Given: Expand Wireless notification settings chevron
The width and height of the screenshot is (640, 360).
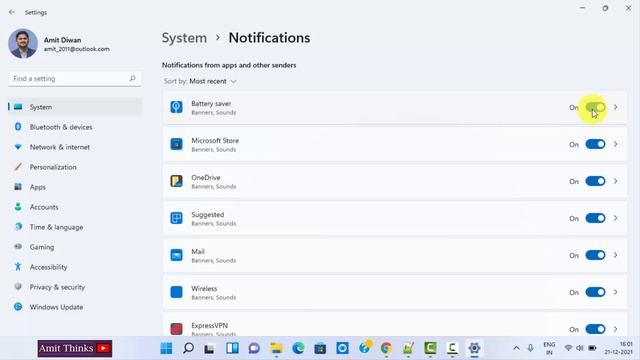Looking at the screenshot, I should click(616, 292).
